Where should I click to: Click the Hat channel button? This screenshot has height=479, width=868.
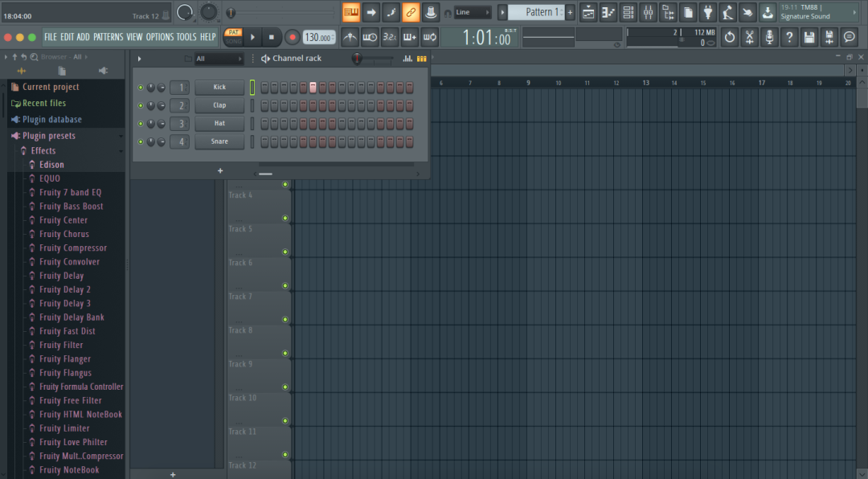click(x=219, y=124)
